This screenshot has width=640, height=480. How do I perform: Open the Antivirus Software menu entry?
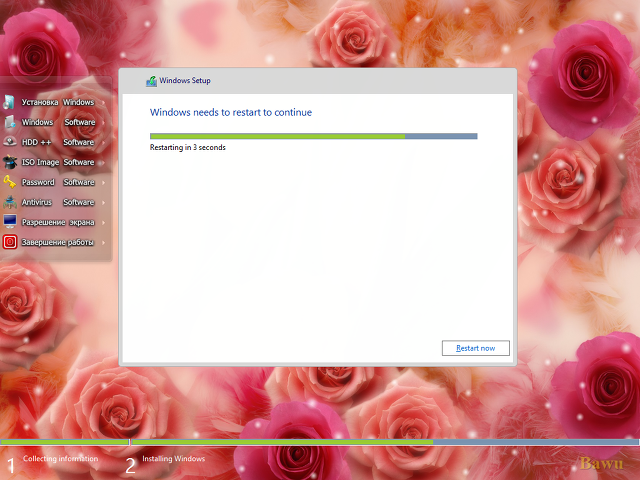click(56, 202)
